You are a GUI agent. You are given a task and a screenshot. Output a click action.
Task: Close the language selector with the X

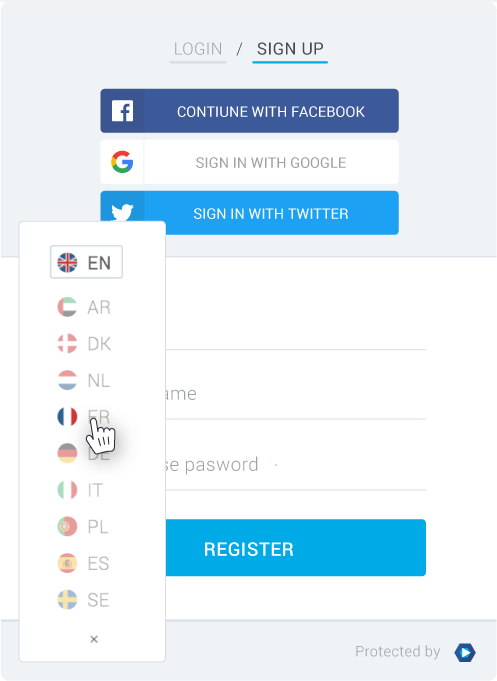(x=94, y=639)
